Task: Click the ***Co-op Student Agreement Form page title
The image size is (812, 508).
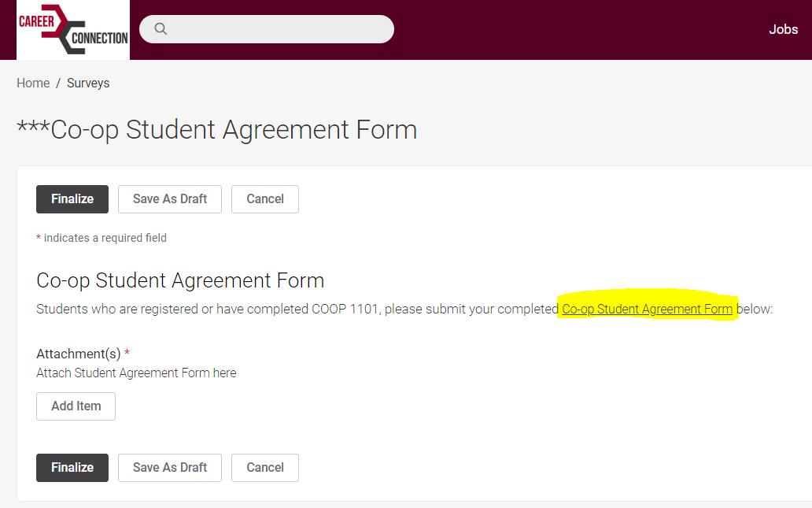Action: (x=217, y=129)
